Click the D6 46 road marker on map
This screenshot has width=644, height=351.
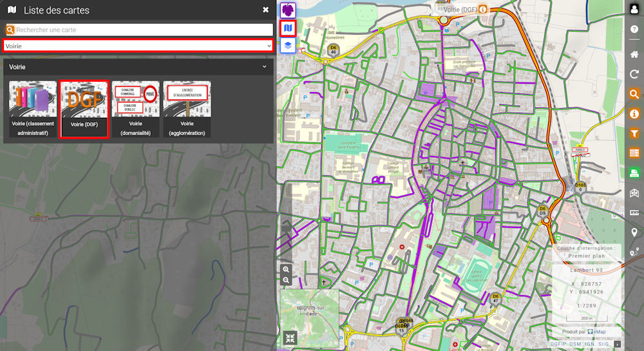point(333,50)
